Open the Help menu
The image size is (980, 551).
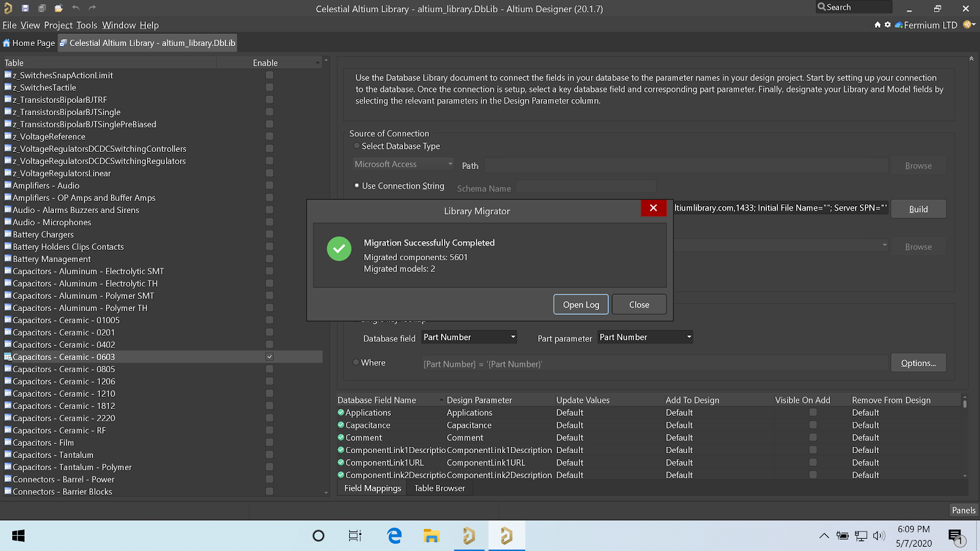pos(149,25)
